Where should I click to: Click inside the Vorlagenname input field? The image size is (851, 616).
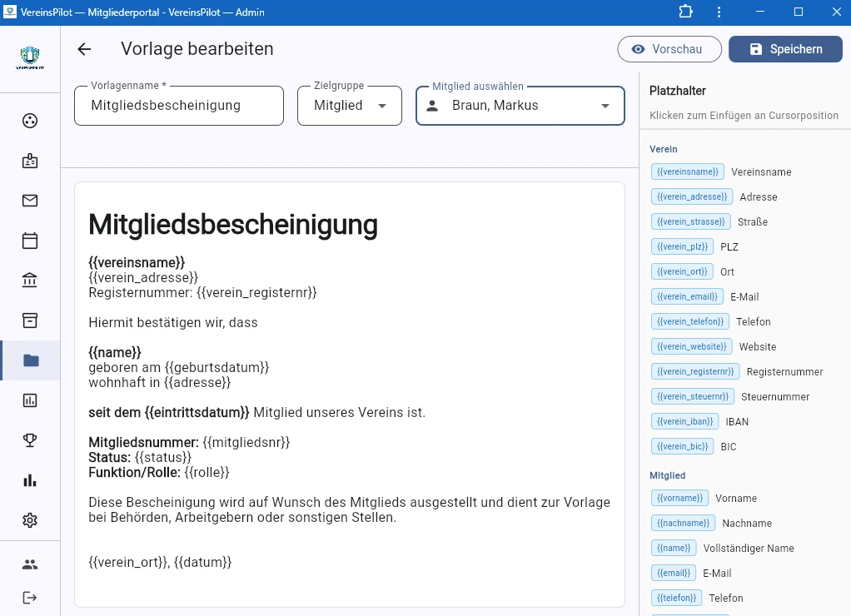[178, 106]
